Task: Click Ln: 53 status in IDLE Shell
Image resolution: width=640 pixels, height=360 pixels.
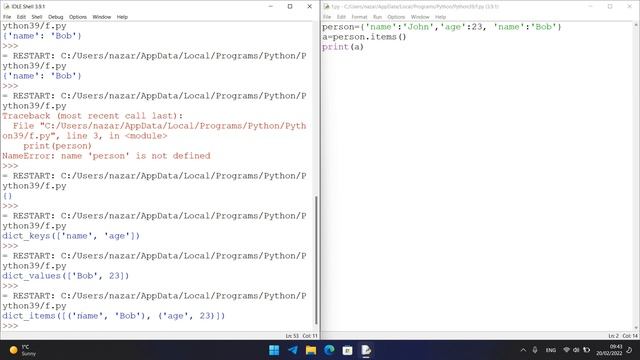Action: click(292, 336)
